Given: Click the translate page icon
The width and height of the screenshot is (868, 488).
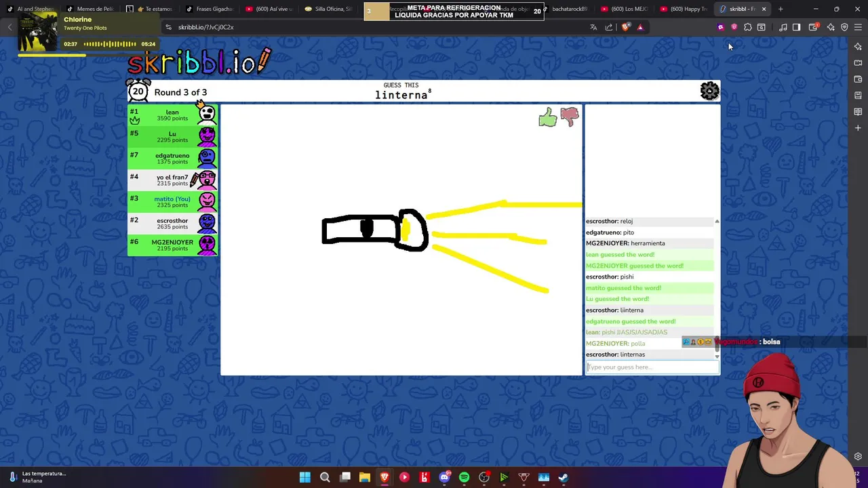Looking at the screenshot, I should click(x=593, y=27).
